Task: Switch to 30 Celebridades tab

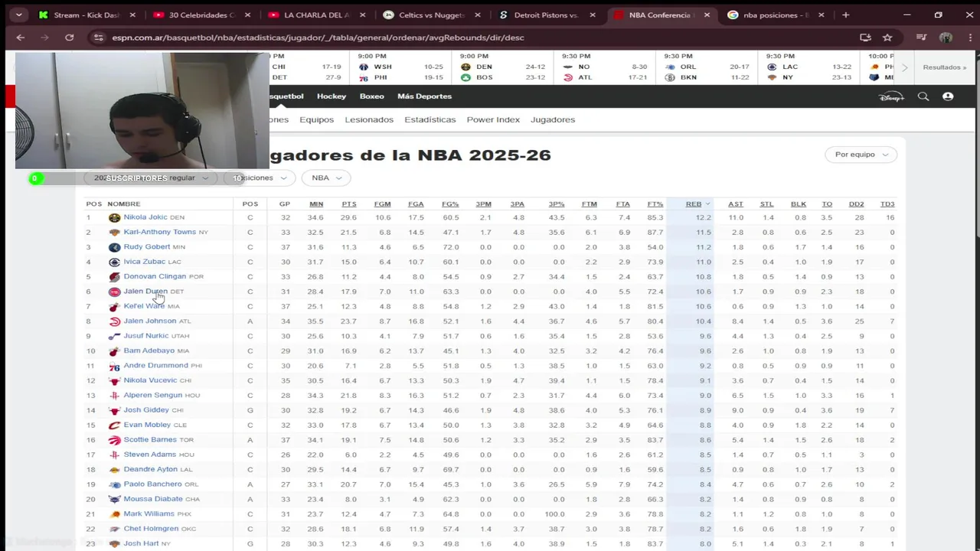Action: 201,15
